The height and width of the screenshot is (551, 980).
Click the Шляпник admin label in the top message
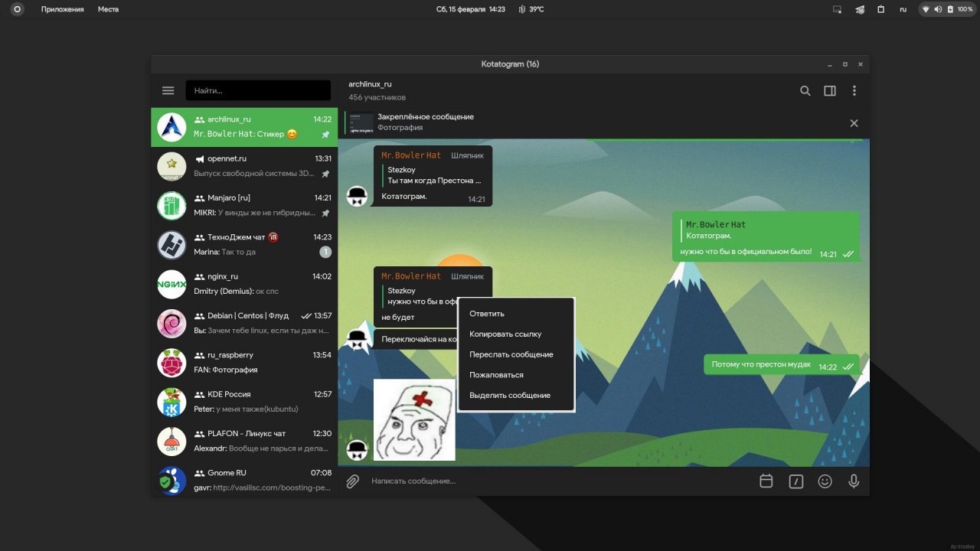click(x=468, y=155)
